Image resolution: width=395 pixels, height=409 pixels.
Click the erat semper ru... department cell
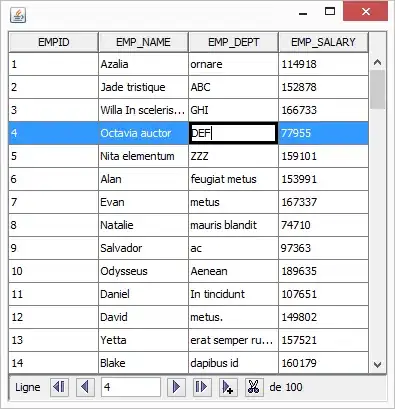pos(233,340)
